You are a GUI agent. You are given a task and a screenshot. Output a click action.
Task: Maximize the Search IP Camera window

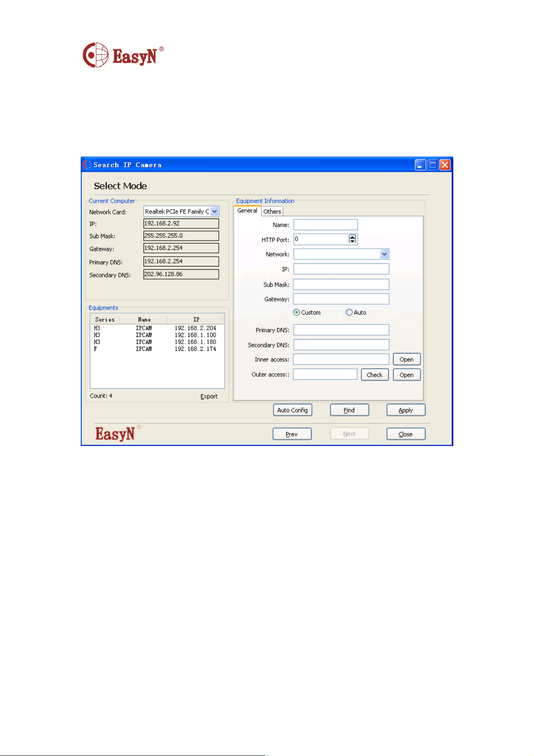click(433, 165)
